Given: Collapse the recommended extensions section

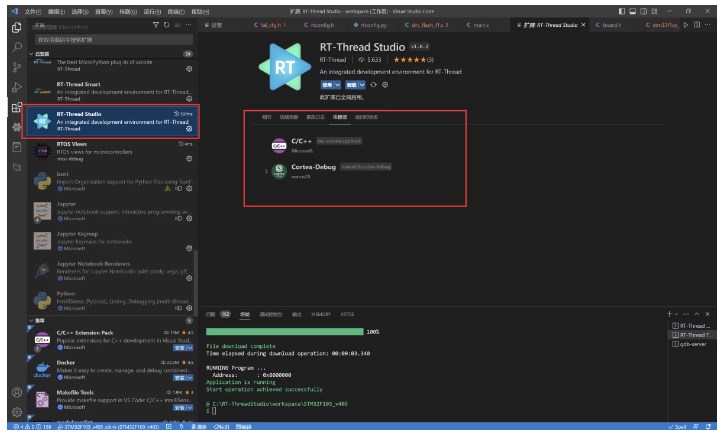Looking at the screenshot, I should (32, 320).
